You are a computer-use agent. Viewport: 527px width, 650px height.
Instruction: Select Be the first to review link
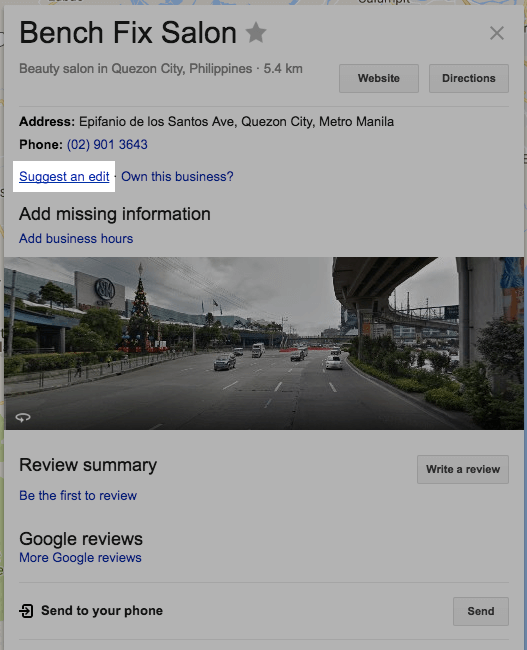tap(78, 495)
